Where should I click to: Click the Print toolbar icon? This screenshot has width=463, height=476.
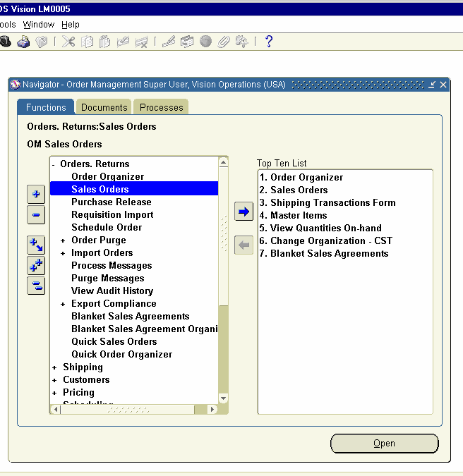[x=23, y=42]
